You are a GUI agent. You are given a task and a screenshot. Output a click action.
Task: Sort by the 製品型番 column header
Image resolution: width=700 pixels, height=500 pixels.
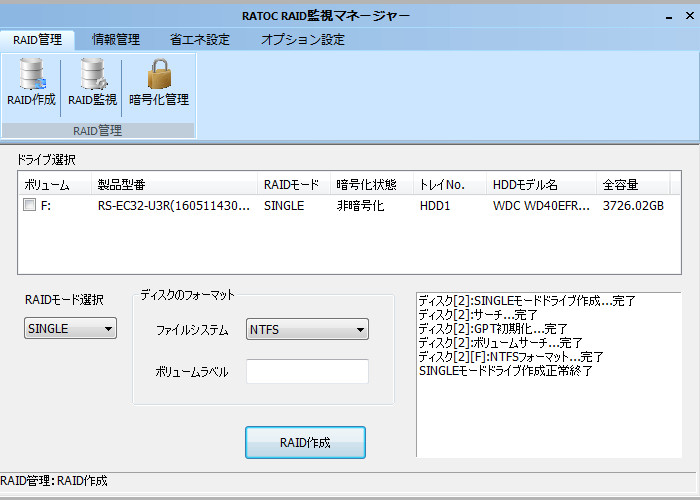click(175, 184)
